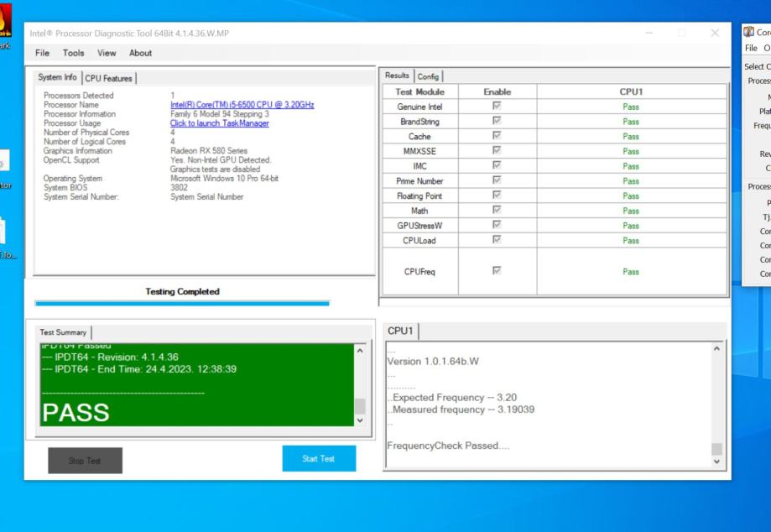The width and height of the screenshot is (771, 532).
Task: Toggle the Prime Number test checkbox
Action: [x=497, y=180]
